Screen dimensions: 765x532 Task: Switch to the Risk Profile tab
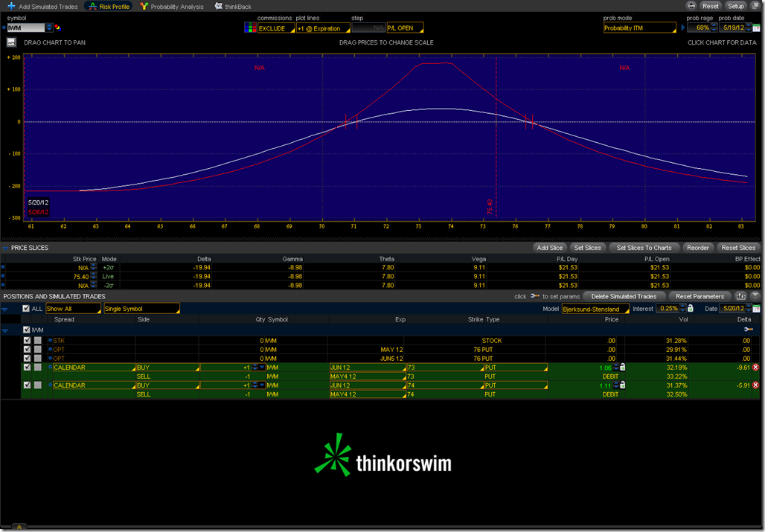[x=109, y=7]
